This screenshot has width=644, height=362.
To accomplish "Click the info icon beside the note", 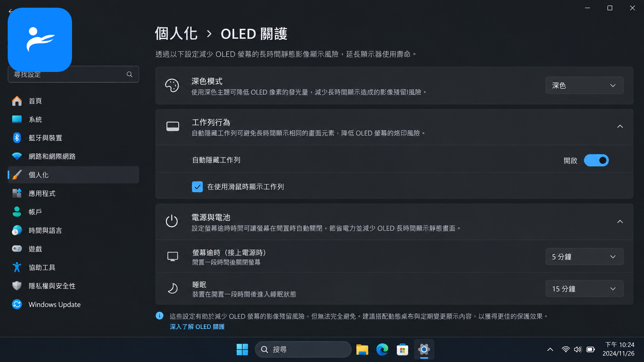I will pyautogui.click(x=159, y=316).
